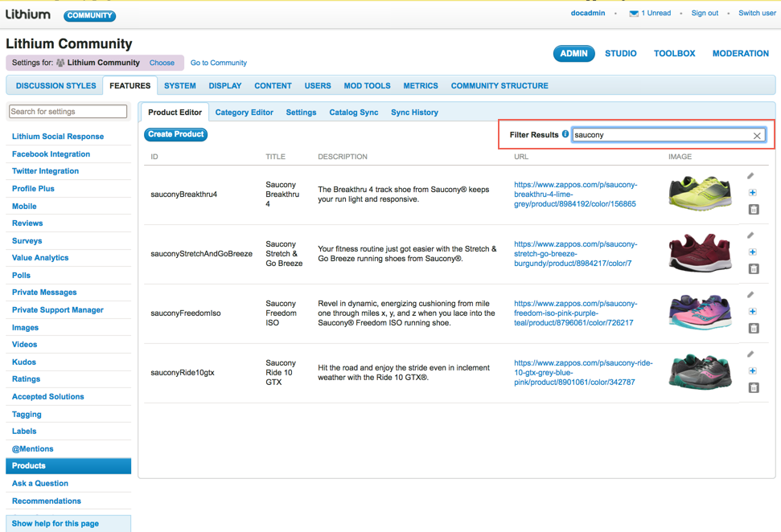781x532 pixels.
Task: Click the plus icon for sauconyRide10gtx row
Action: click(x=753, y=370)
